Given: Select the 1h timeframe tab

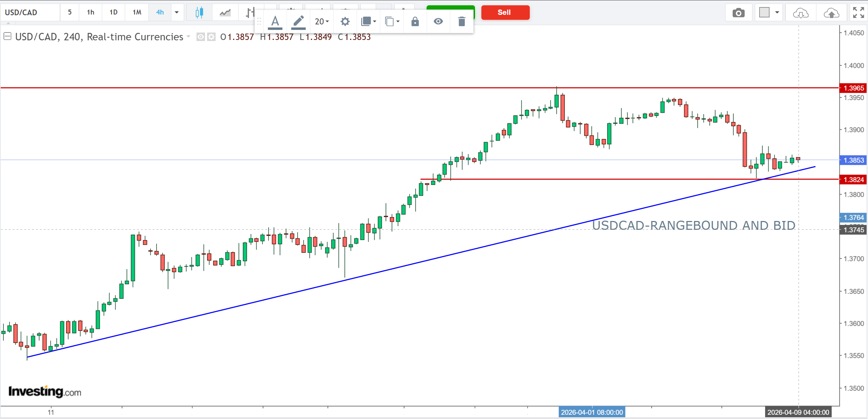Looking at the screenshot, I should 90,12.
